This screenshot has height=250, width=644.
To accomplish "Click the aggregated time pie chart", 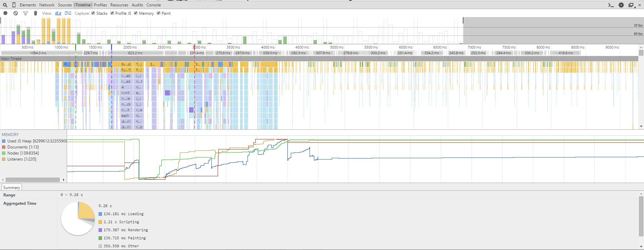I will point(78,218).
